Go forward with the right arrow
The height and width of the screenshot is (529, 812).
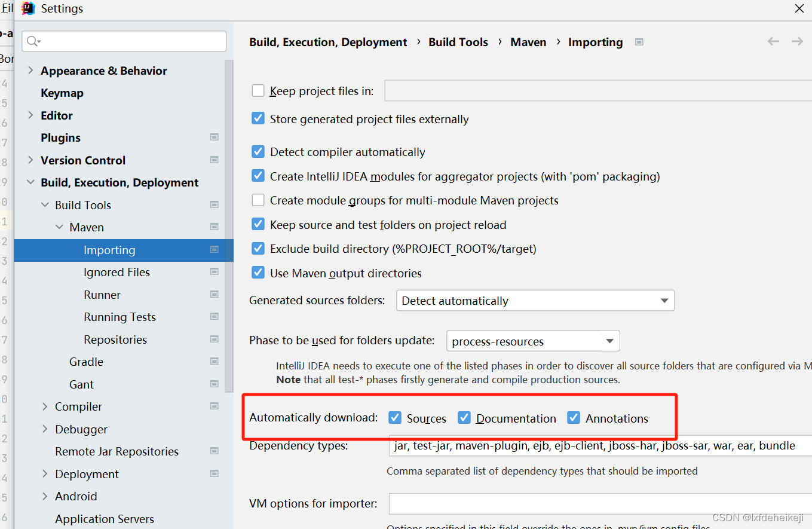click(797, 41)
